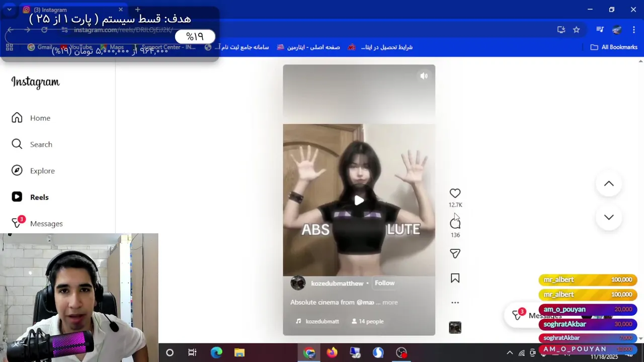Open Messages in the left sidebar
644x362 pixels.
coord(37,223)
